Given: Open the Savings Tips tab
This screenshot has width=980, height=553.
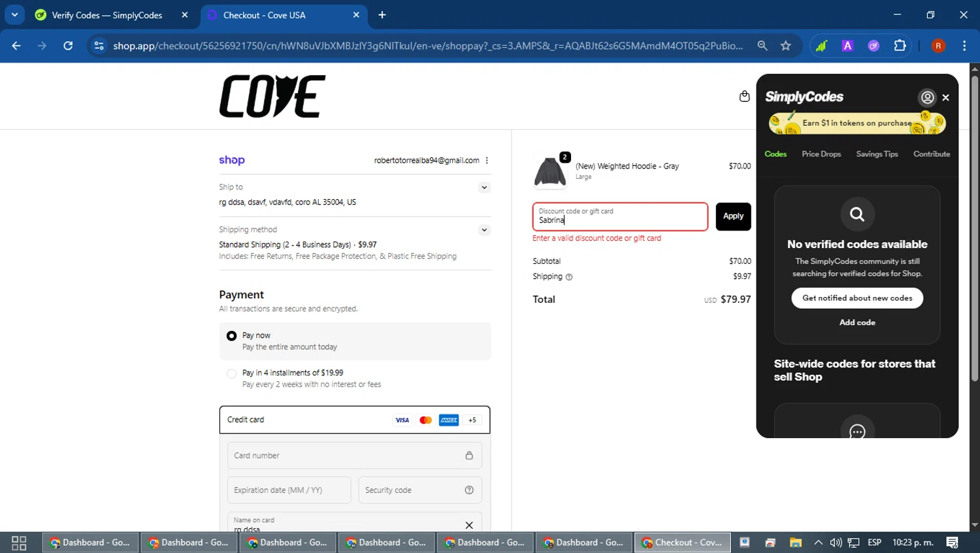Looking at the screenshot, I should pyautogui.click(x=877, y=154).
